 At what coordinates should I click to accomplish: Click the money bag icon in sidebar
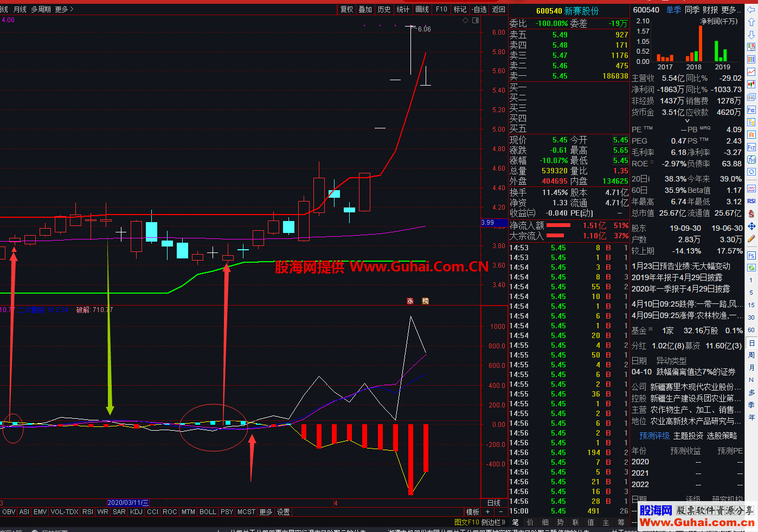pyautogui.click(x=751, y=213)
